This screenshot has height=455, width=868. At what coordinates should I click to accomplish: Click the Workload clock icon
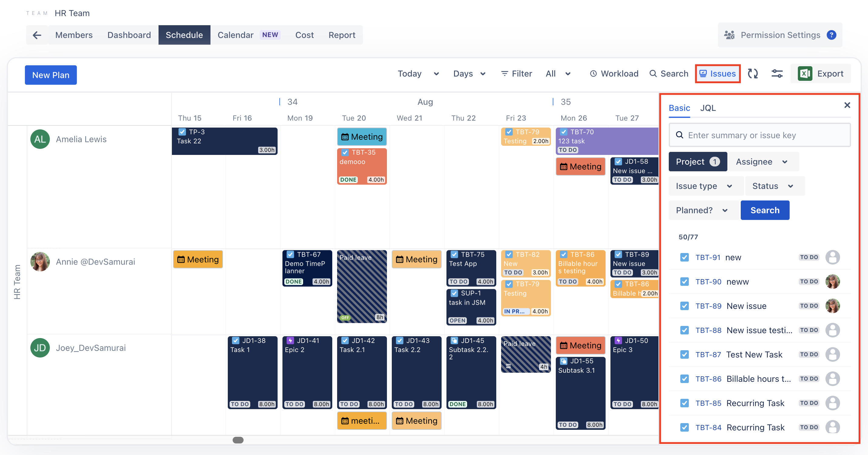[x=593, y=74]
